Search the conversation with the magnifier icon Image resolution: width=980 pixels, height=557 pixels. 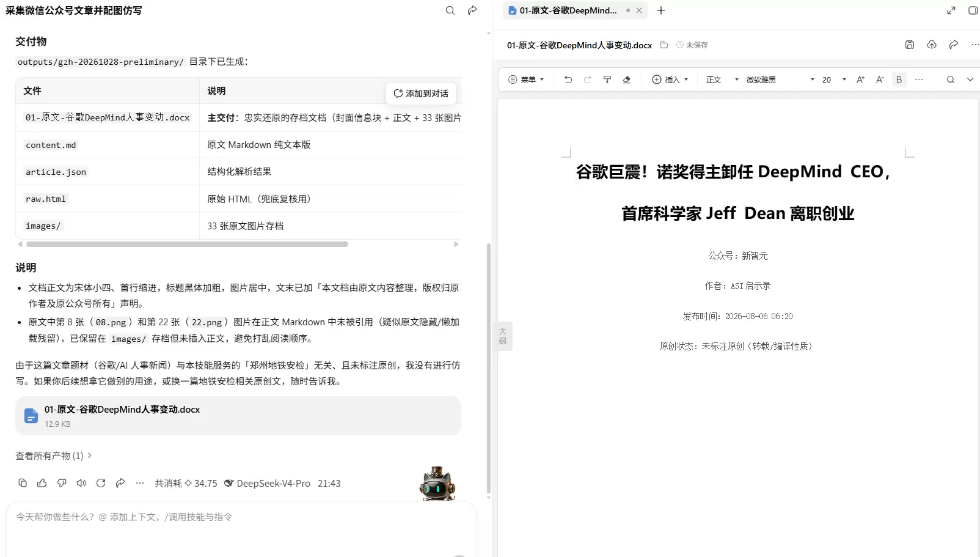coord(450,10)
